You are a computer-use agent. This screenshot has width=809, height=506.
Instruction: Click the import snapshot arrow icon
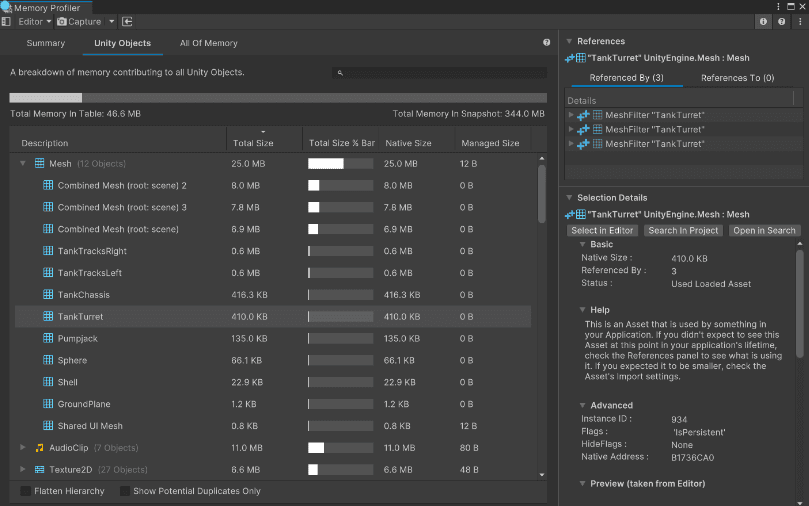[x=127, y=22]
